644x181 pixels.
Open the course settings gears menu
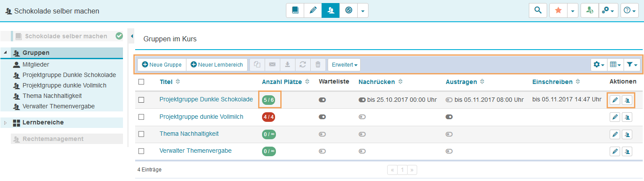point(608,10)
